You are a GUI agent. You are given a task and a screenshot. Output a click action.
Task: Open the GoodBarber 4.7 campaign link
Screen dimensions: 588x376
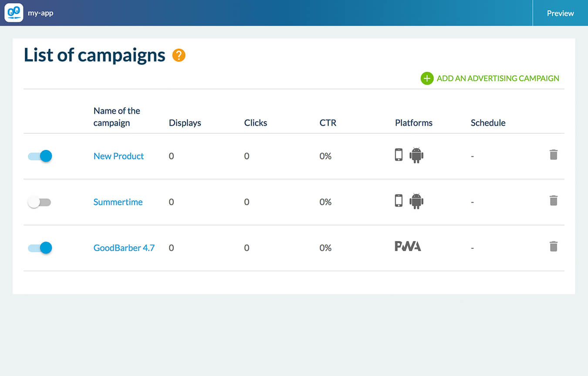pos(124,248)
